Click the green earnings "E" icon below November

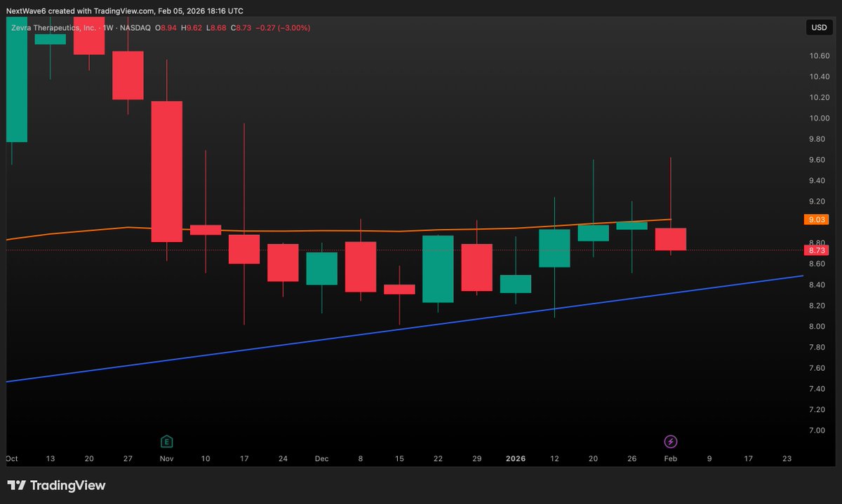166,442
